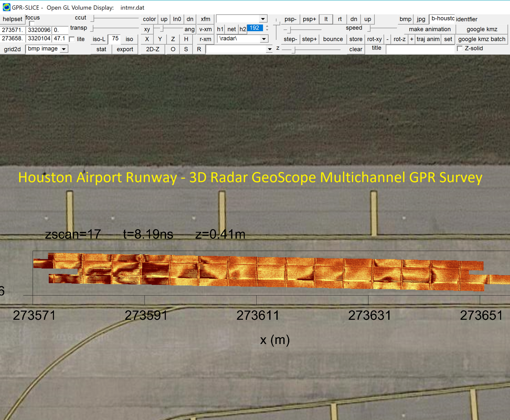Viewport: 510px width, 420px height.
Task: Click the r-xm button
Action: (x=205, y=39)
